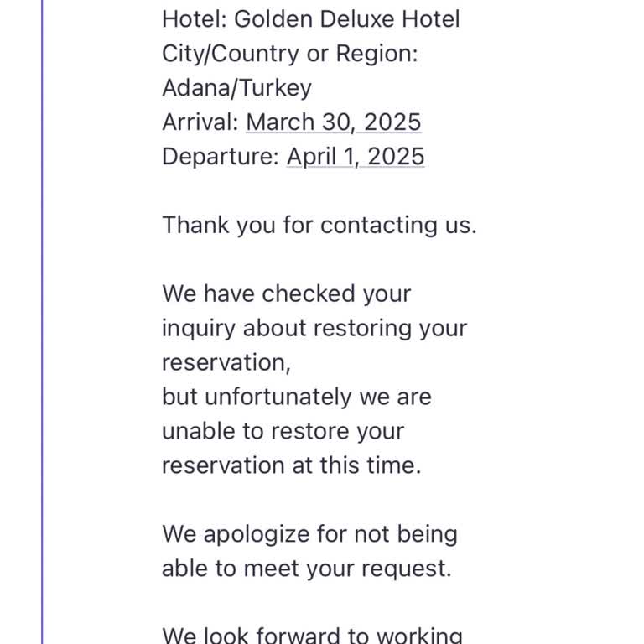Click 'We apologize for not being' line
Image resolution: width=644 pixels, height=644 pixels.
[309, 534]
